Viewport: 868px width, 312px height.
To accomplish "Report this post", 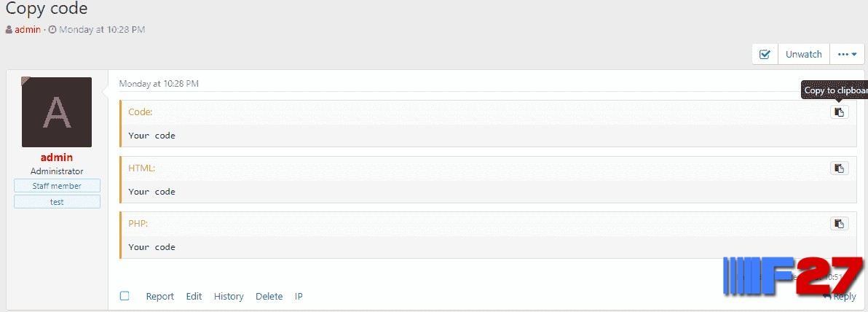I will pyautogui.click(x=159, y=296).
